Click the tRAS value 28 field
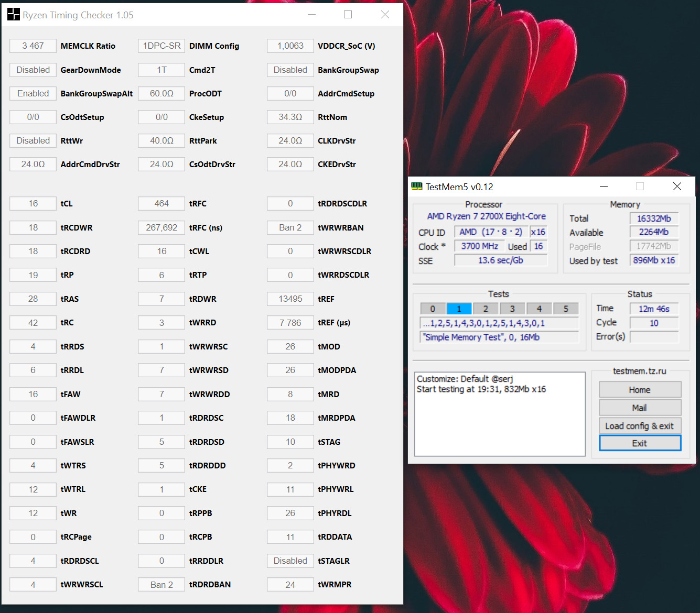This screenshot has height=613, width=700. pyautogui.click(x=33, y=299)
